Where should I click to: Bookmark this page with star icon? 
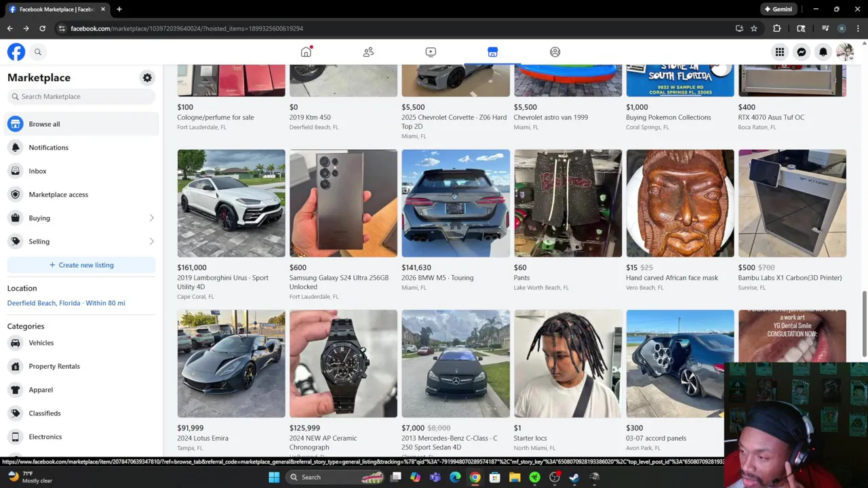tap(753, 28)
